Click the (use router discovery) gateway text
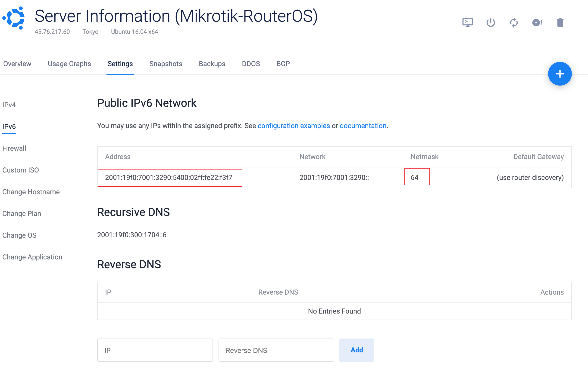 pos(530,178)
